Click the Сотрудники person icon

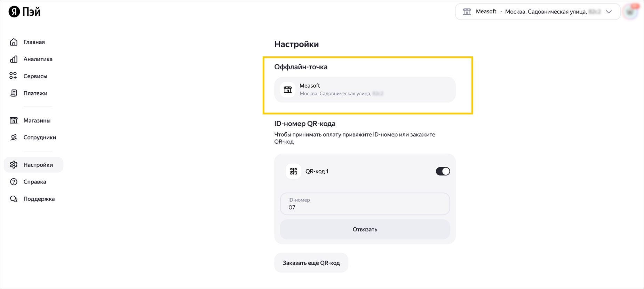click(14, 138)
